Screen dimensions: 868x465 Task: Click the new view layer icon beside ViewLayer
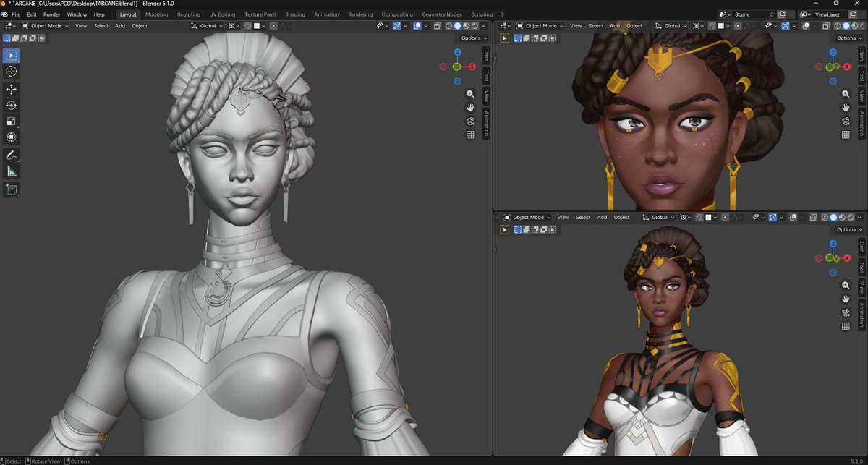coord(853,14)
